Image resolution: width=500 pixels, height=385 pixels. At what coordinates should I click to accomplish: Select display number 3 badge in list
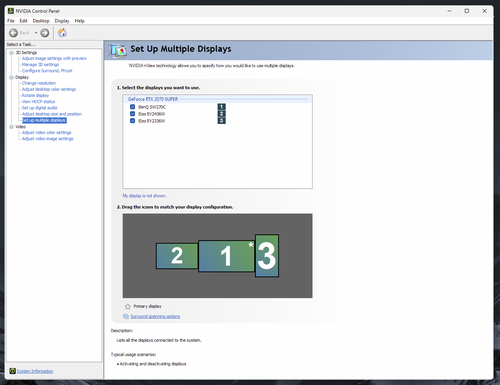click(221, 121)
